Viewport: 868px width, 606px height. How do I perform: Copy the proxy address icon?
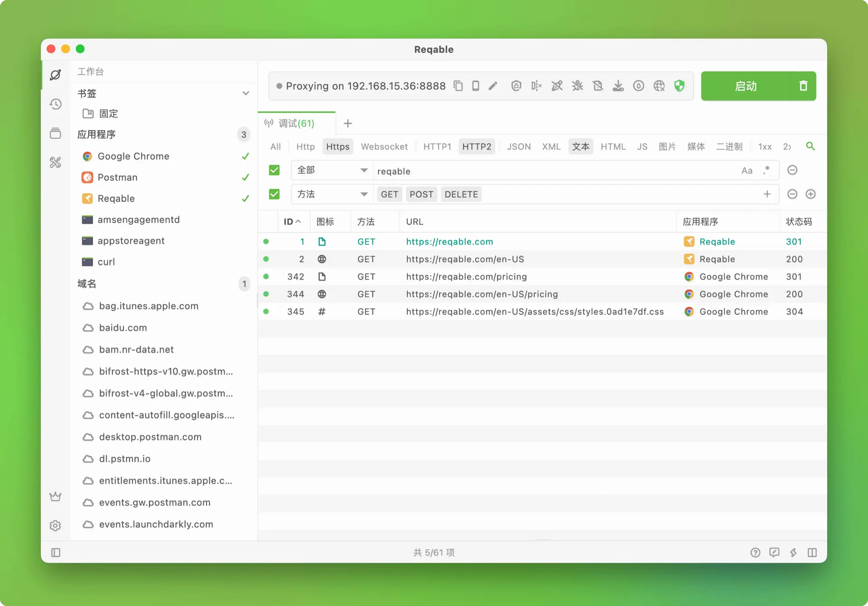point(458,86)
